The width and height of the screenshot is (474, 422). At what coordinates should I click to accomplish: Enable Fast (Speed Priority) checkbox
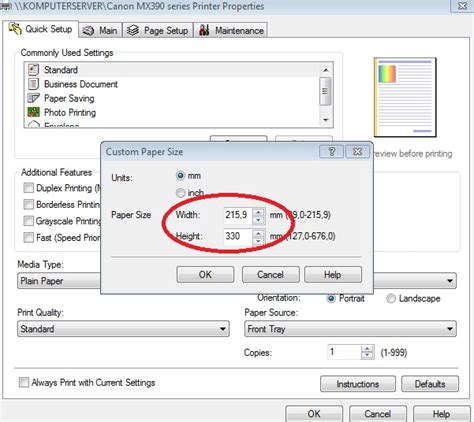[28, 237]
